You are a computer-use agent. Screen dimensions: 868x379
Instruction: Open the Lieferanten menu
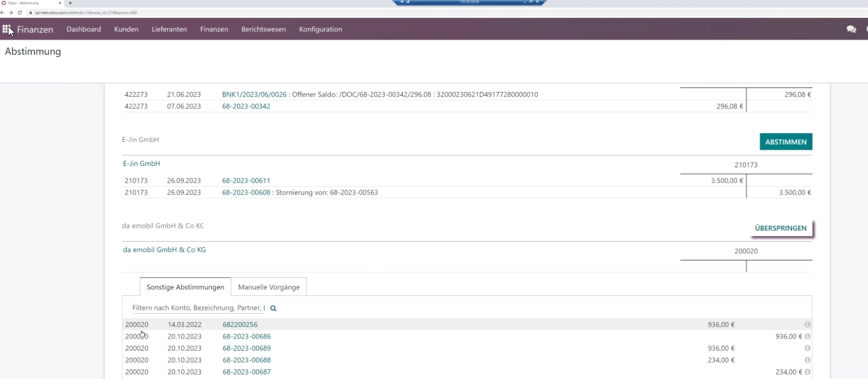pyautogui.click(x=169, y=30)
